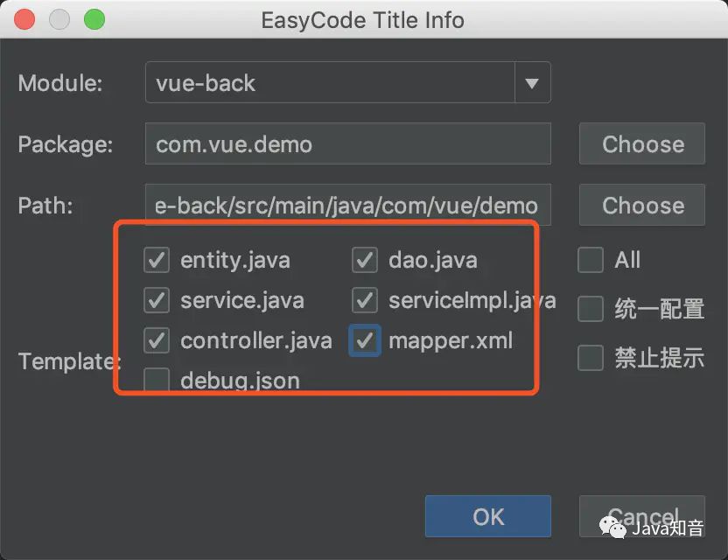Uncheck the entity.java template checkbox
728x560 pixels.
[x=156, y=259]
